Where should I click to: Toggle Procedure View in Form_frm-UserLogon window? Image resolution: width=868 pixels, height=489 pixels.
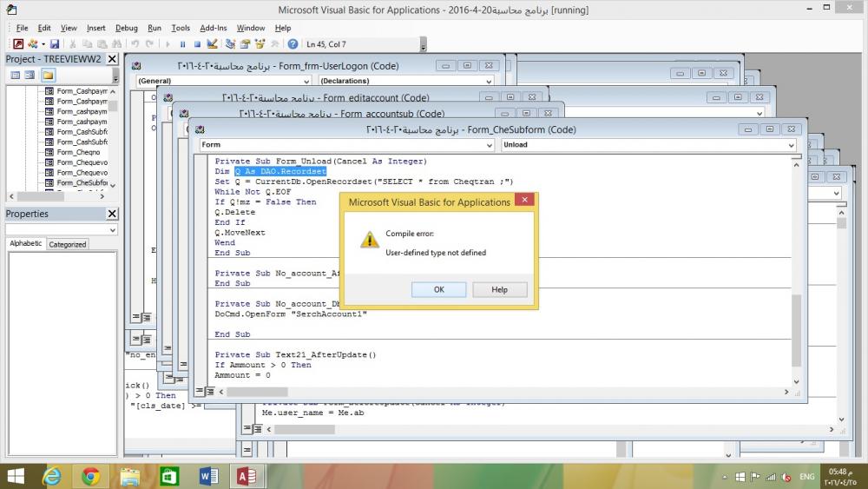click(135, 317)
